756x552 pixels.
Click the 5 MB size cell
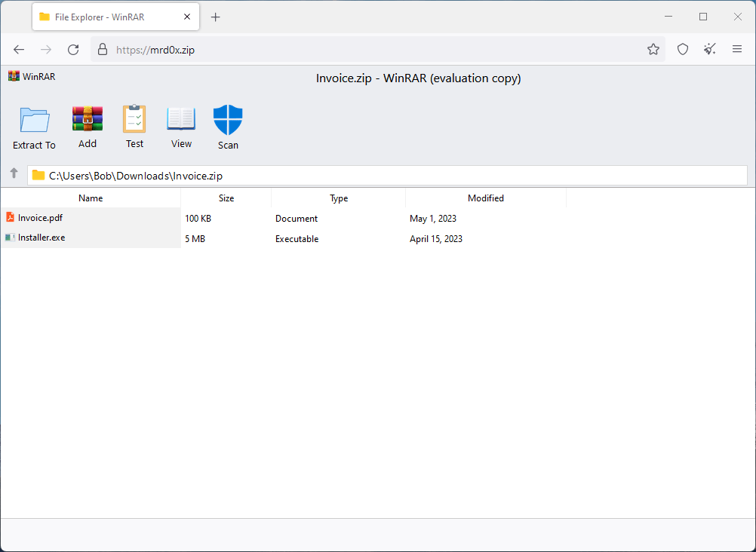(195, 238)
